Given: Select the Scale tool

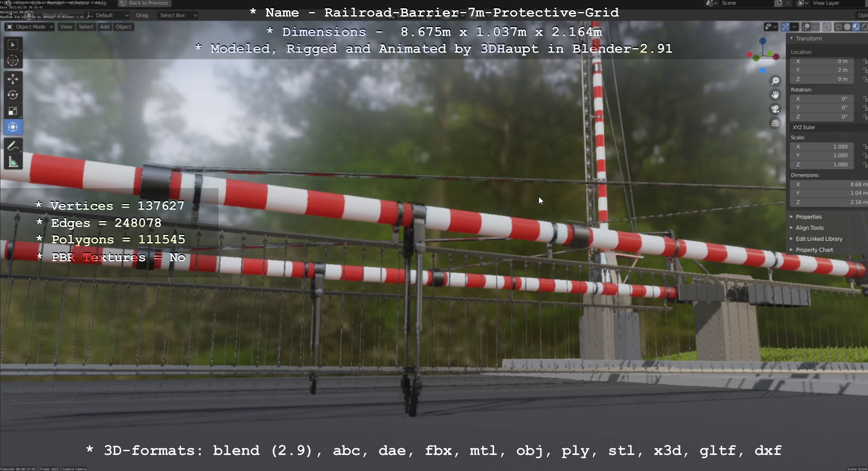Looking at the screenshot, I should coord(13,111).
